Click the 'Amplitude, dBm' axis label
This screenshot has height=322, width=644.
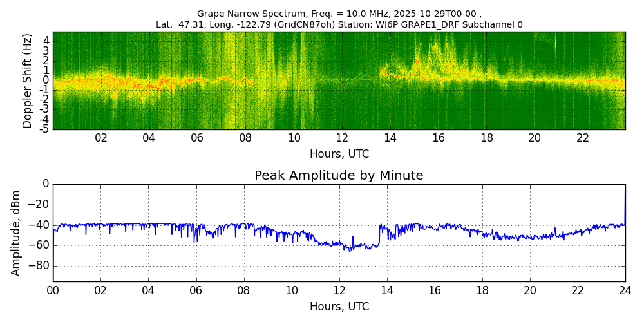click(x=16, y=232)
